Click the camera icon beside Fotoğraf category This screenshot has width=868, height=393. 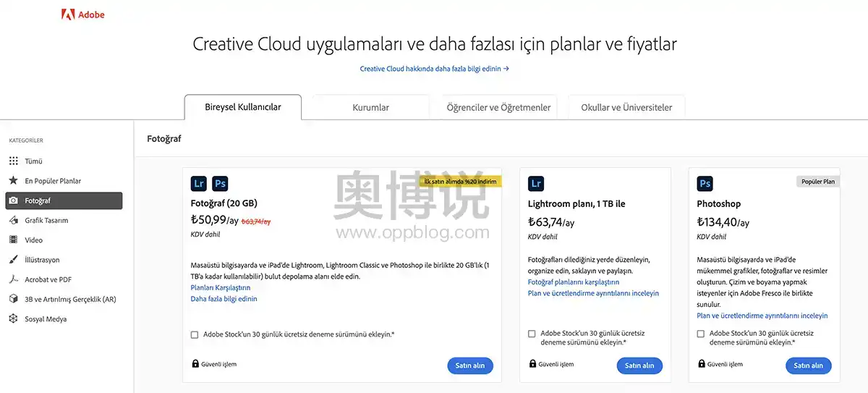13,200
